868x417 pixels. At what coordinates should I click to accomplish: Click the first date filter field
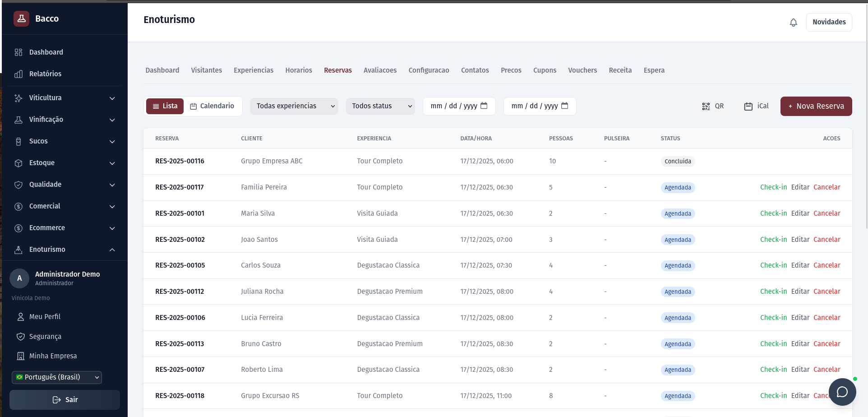coord(458,106)
